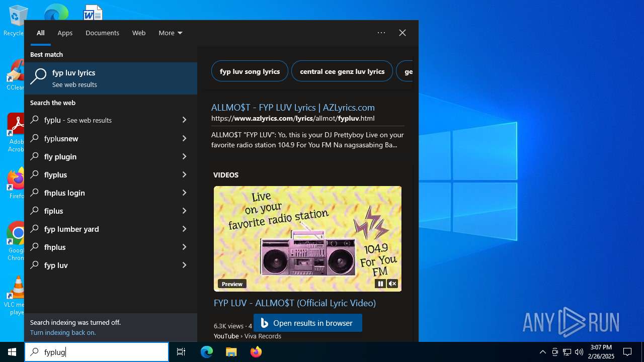The width and height of the screenshot is (644, 362).
Task: Open the search options ellipsis menu
Action: click(x=381, y=33)
